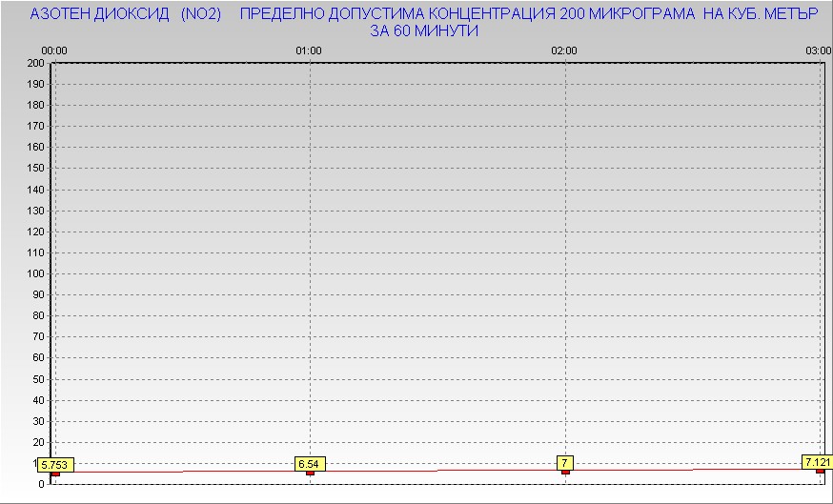The image size is (833, 504).
Task: Click the red line between 01:00 and 02:00
Action: (438, 471)
